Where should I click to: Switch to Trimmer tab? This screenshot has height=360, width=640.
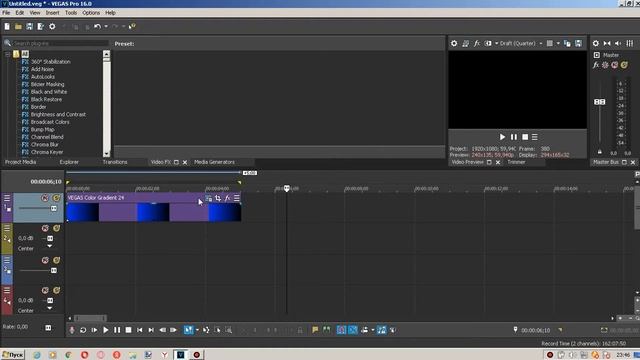point(516,162)
